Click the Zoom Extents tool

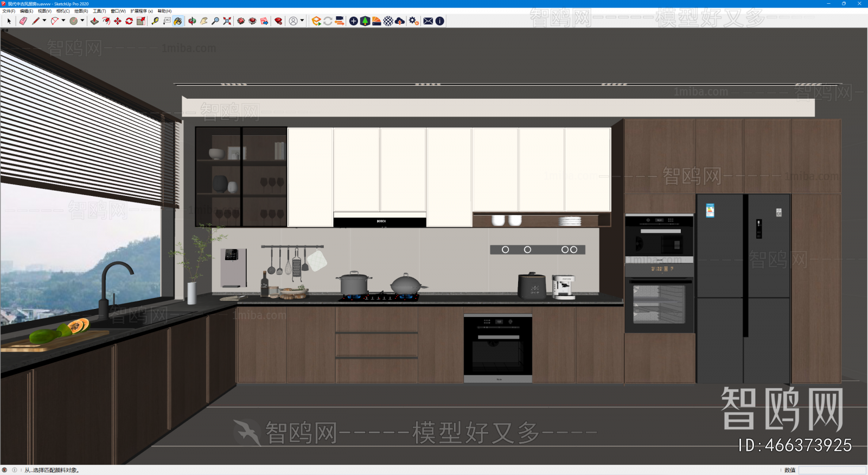point(227,21)
